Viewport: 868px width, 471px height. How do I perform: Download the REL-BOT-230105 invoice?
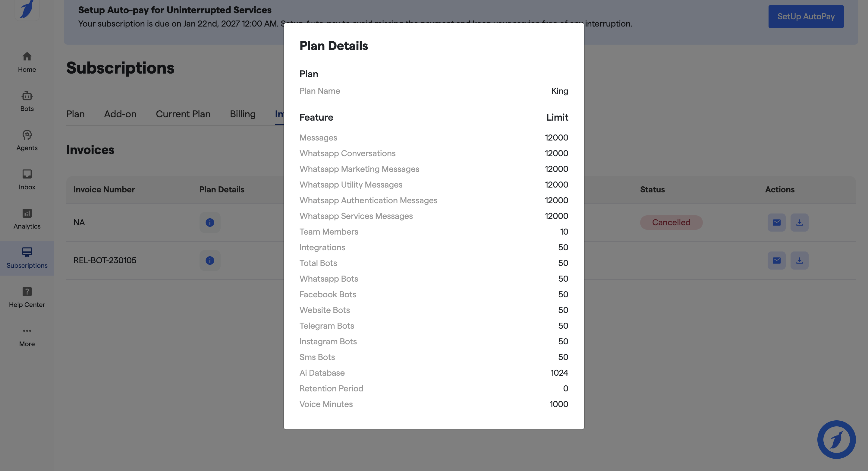click(799, 260)
